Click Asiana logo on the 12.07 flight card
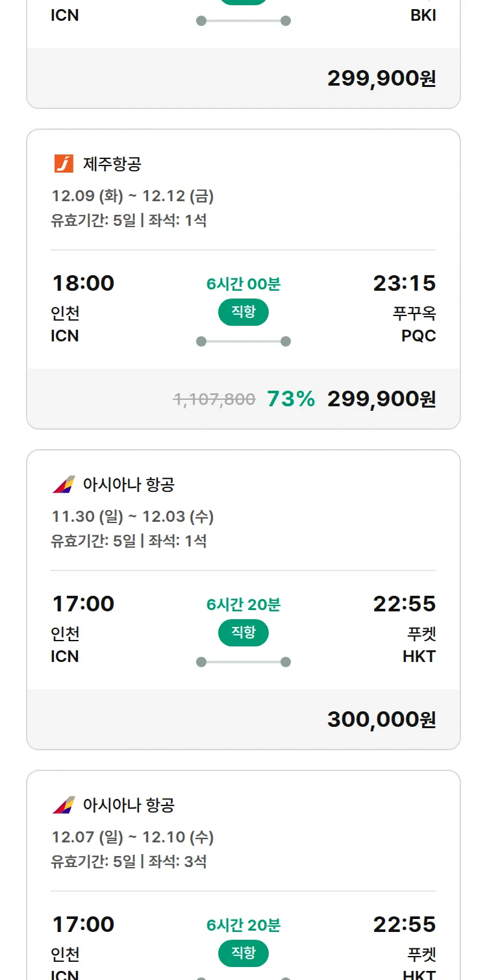The image size is (487, 980). click(64, 805)
